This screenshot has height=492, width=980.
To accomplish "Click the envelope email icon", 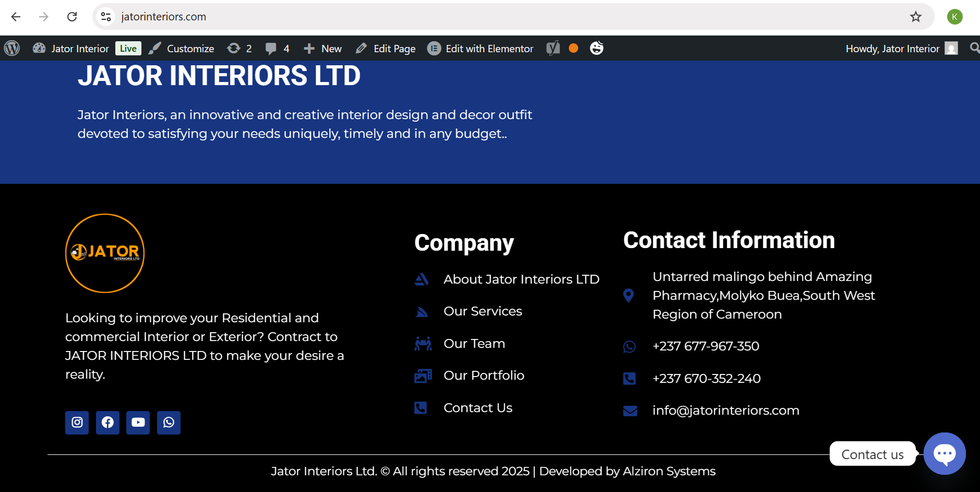I will (630, 411).
